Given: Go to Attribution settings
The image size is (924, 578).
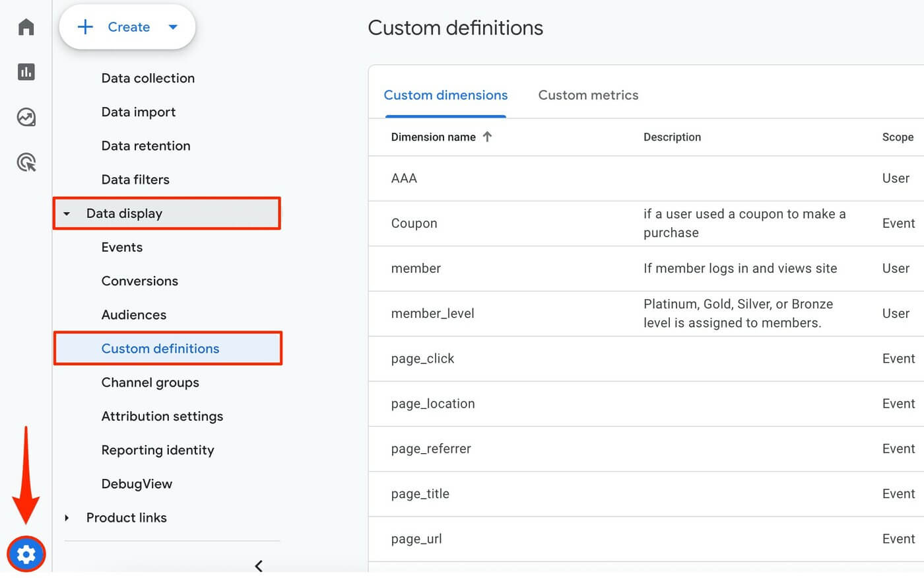Looking at the screenshot, I should click(162, 416).
